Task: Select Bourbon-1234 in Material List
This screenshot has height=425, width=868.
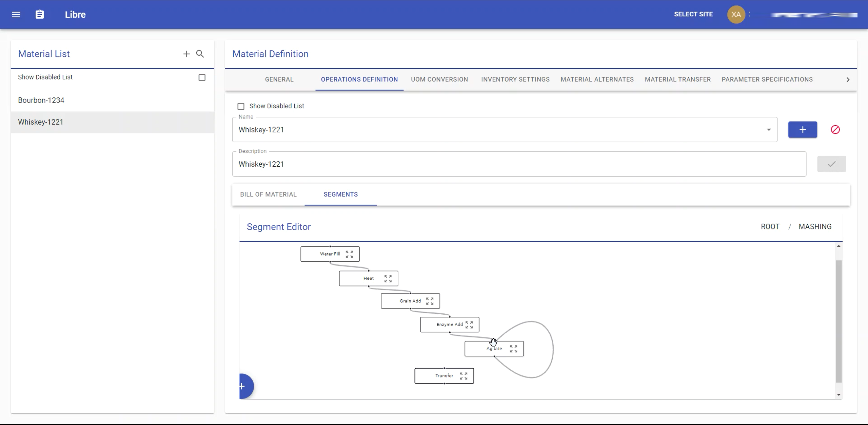Action: click(113, 100)
